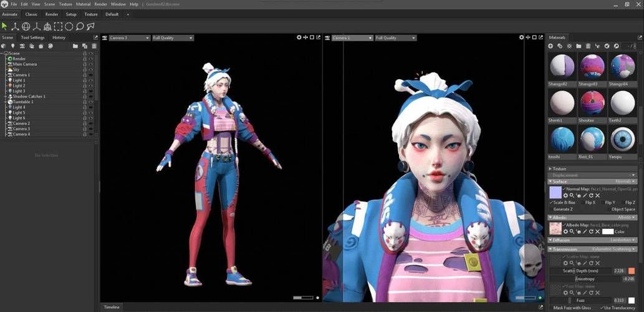Open the Render menu
This screenshot has height=312, width=644.
[x=100, y=4]
